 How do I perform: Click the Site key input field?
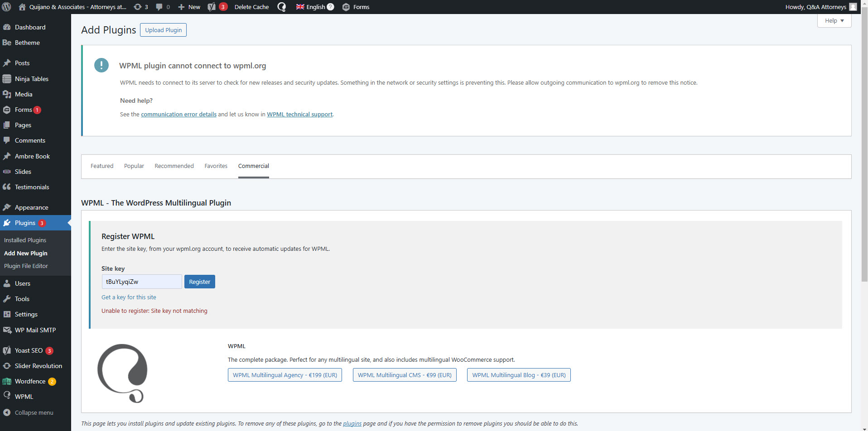pos(142,282)
